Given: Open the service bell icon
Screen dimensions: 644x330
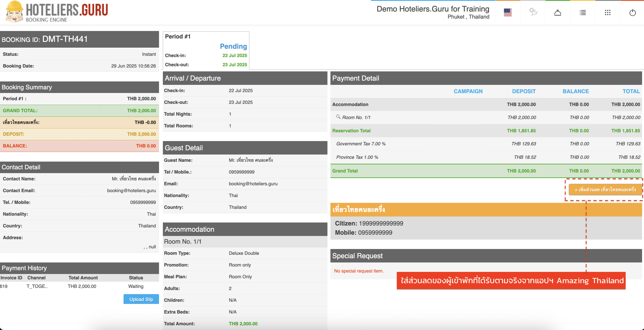Looking at the screenshot, I should tap(558, 13).
